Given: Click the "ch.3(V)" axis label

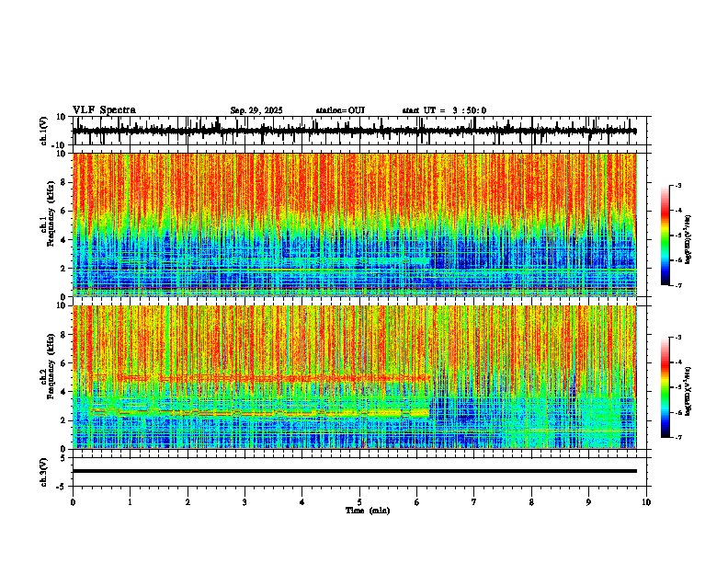Looking at the screenshot, I should click(x=44, y=472).
